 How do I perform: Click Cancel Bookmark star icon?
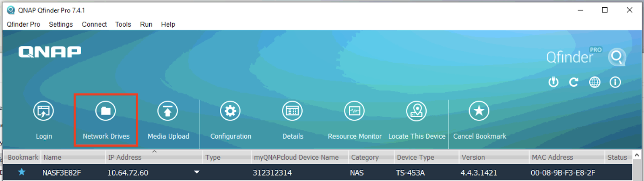479,111
